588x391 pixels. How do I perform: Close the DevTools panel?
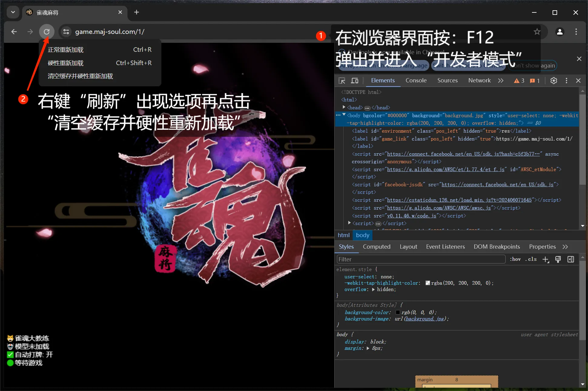(578, 81)
